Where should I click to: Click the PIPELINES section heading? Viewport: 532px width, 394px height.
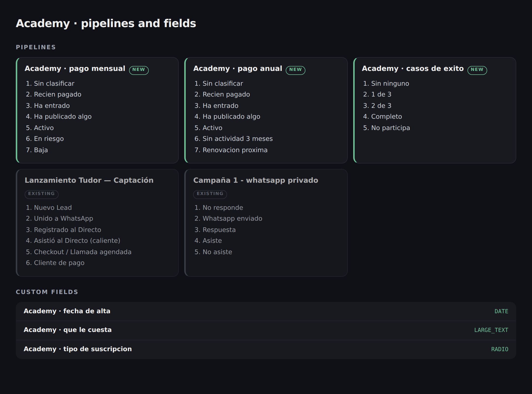[x=36, y=47]
